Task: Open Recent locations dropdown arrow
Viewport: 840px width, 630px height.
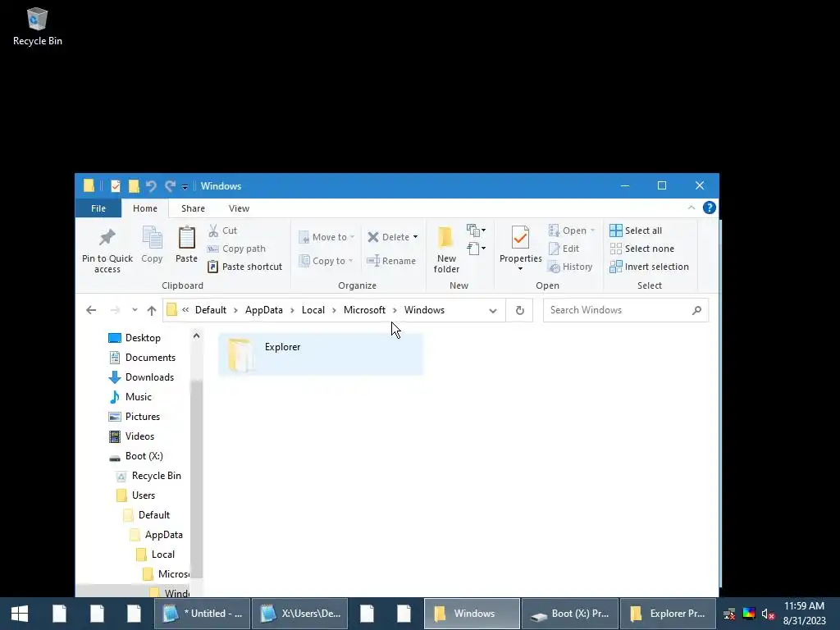Action: [x=135, y=310]
